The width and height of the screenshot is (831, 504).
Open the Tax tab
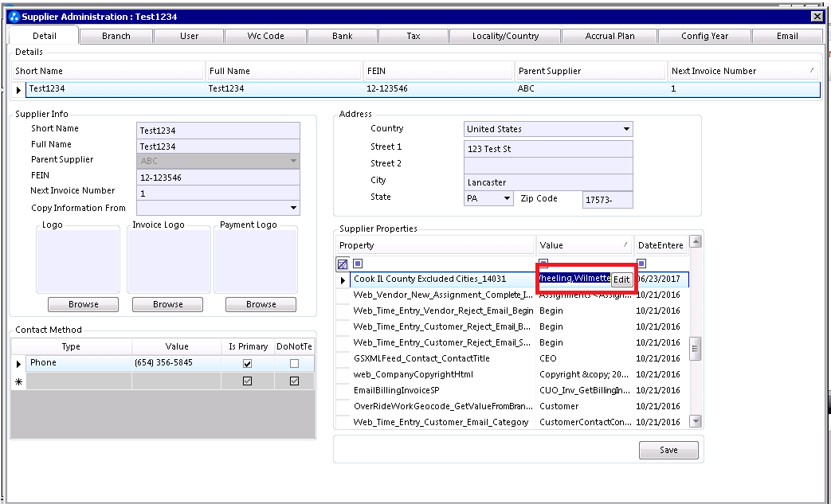414,36
